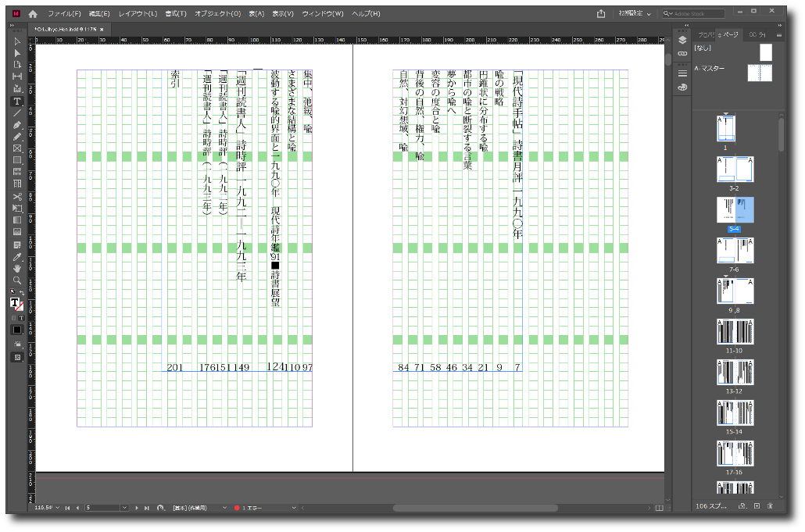This screenshot has width=805, height=532.
Task: Select the Pen tool
Action: 16,125
